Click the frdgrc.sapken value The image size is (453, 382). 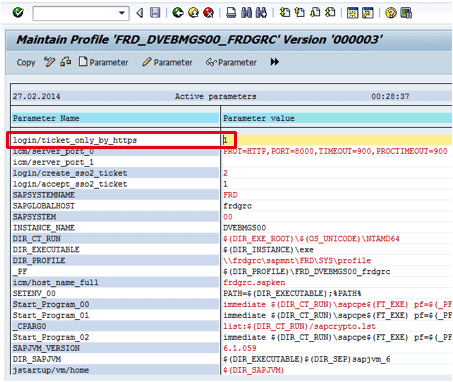[x=254, y=283]
